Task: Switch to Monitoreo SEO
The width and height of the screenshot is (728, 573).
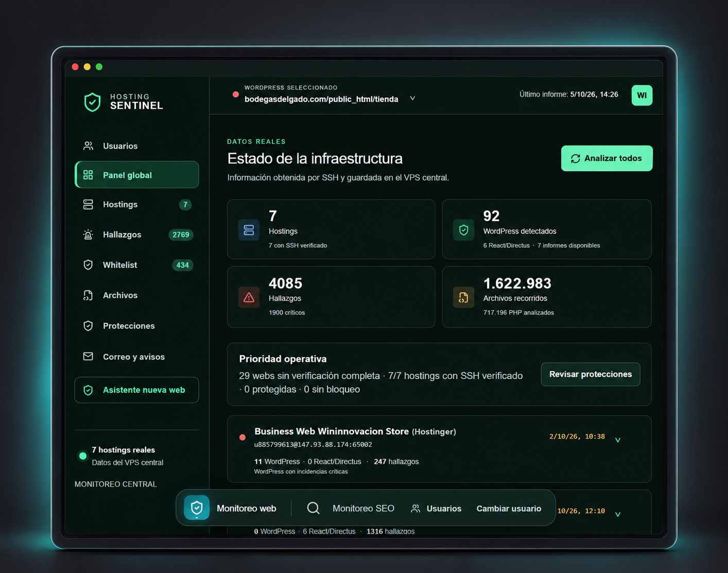Action: [351, 509]
